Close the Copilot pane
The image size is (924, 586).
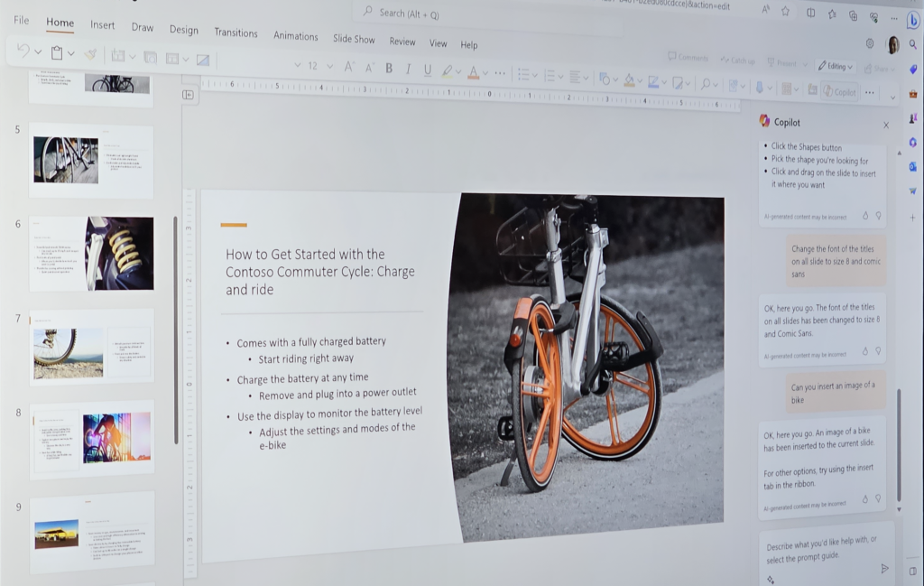(886, 125)
